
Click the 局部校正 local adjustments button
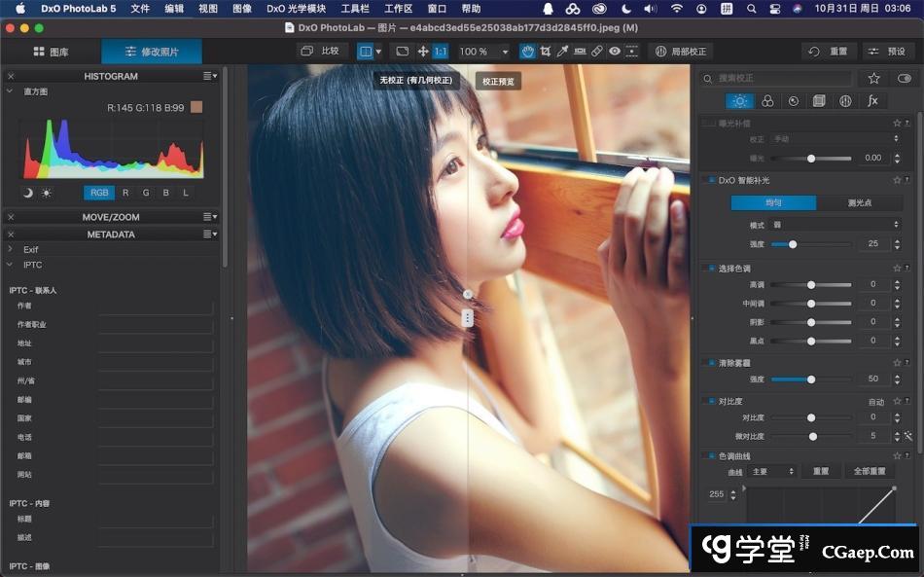tap(680, 52)
